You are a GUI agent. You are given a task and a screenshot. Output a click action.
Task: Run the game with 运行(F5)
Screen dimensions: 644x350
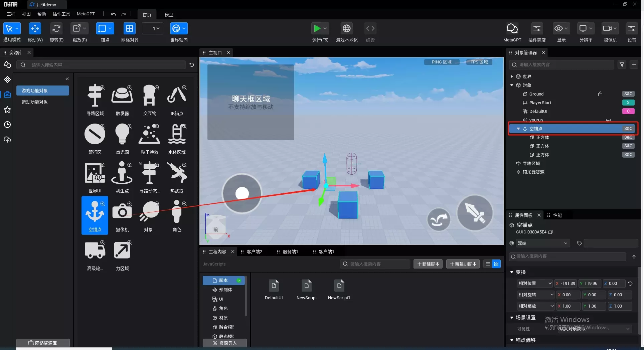(320, 29)
